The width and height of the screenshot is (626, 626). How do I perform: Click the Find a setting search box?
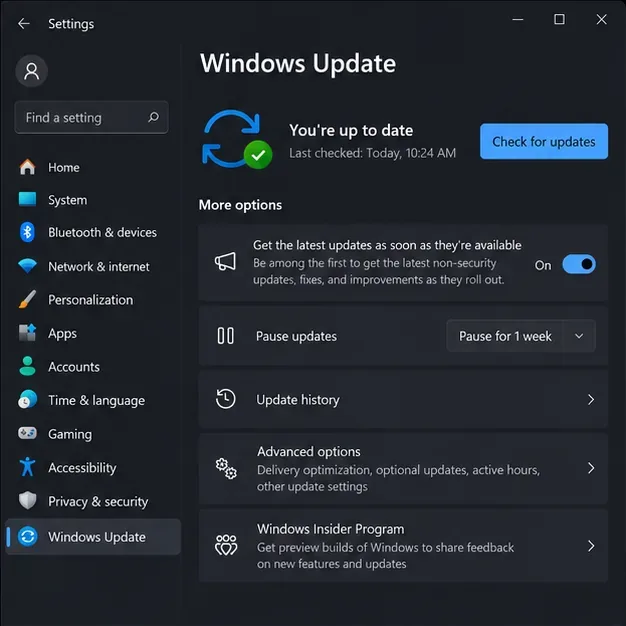[x=91, y=117]
